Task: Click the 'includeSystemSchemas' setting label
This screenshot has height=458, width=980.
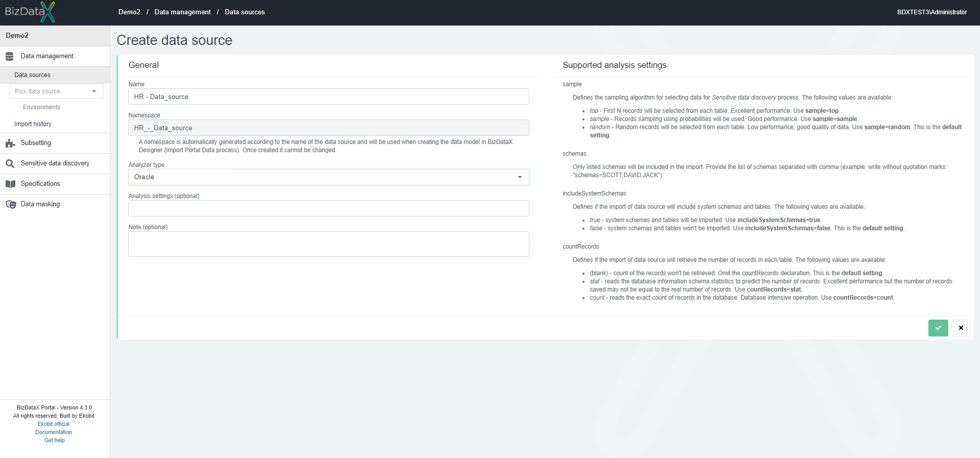Action: pyautogui.click(x=594, y=194)
